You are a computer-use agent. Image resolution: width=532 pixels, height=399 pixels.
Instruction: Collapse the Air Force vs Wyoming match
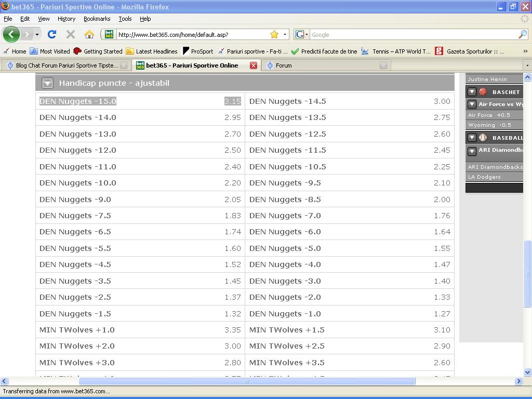pyautogui.click(x=472, y=104)
